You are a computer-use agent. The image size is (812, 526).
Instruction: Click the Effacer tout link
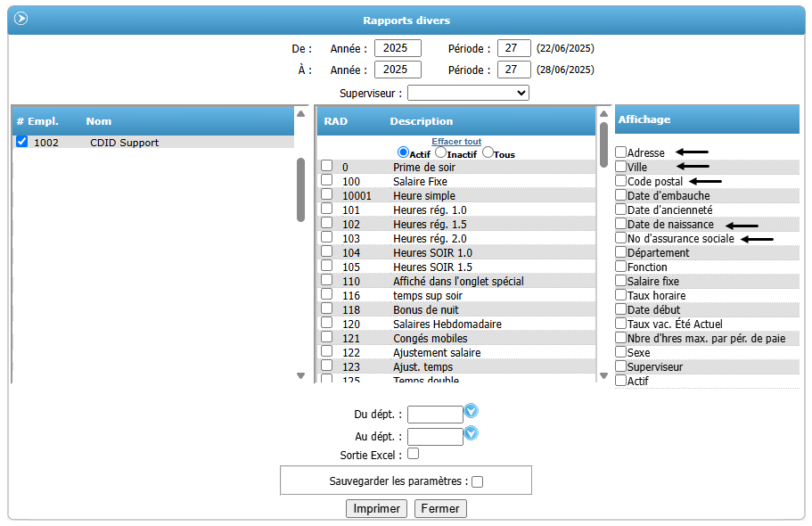(456, 142)
